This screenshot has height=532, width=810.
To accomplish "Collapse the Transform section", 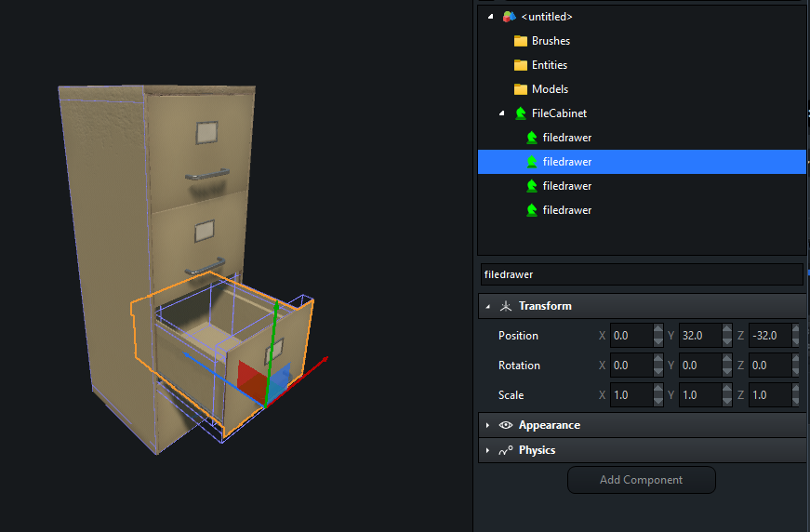I will pyautogui.click(x=487, y=306).
